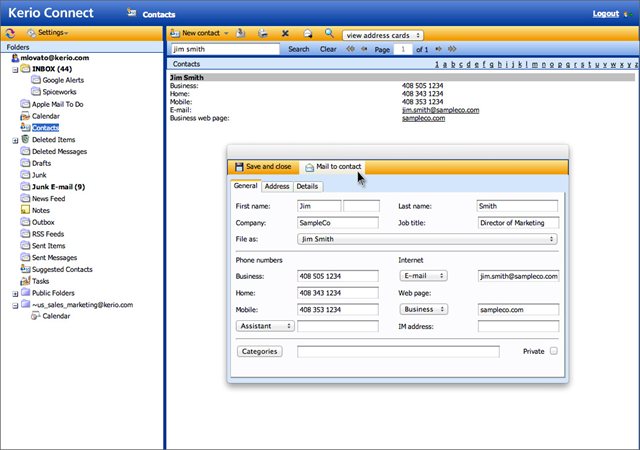Viewport: 640px width, 450px height.
Task: Open the view address cards dropdown
Action: click(x=382, y=36)
